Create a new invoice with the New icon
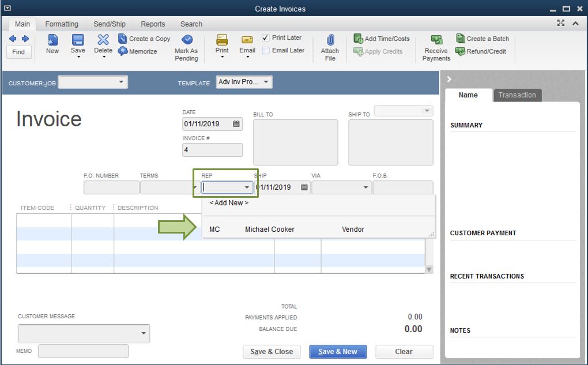 (x=52, y=45)
